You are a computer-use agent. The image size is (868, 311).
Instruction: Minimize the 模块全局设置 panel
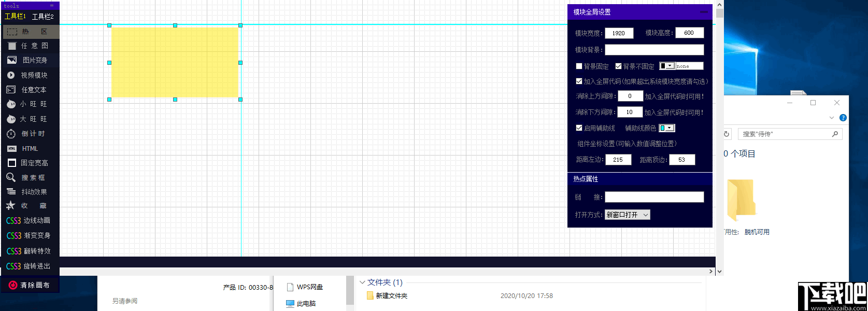tap(704, 12)
